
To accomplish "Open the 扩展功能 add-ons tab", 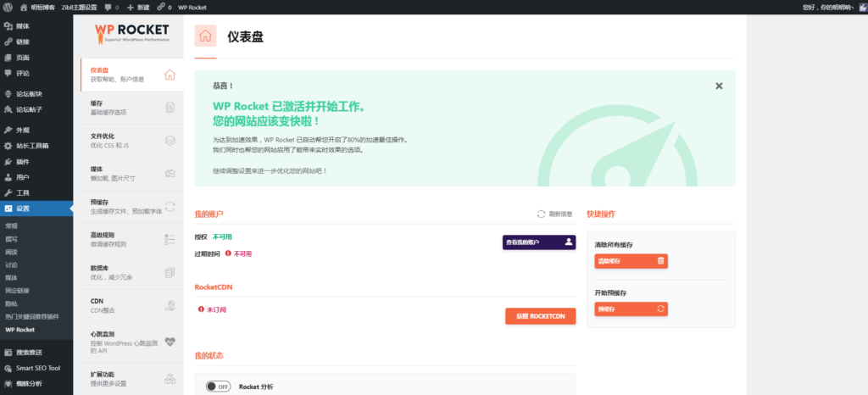I will click(x=131, y=379).
